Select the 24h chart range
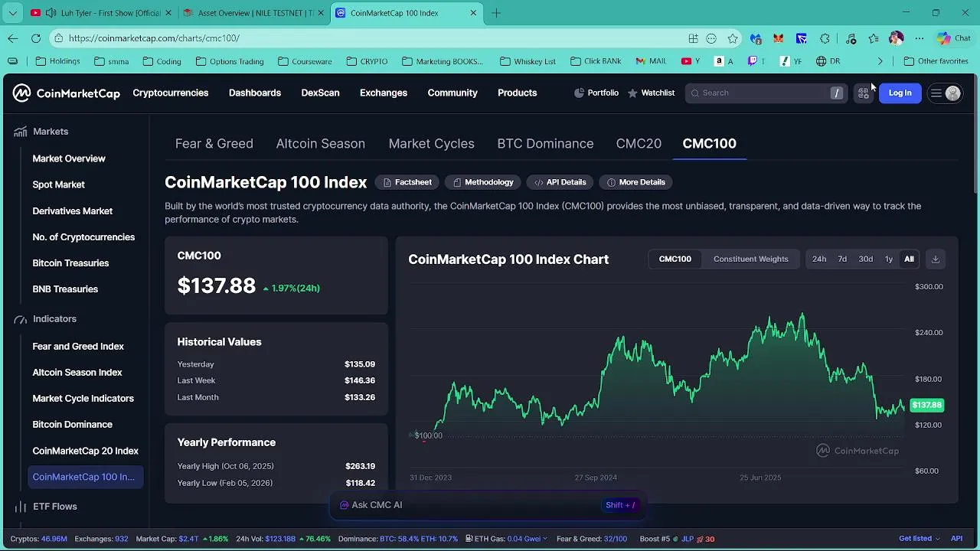The image size is (980, 551). (x=819, y=259)
